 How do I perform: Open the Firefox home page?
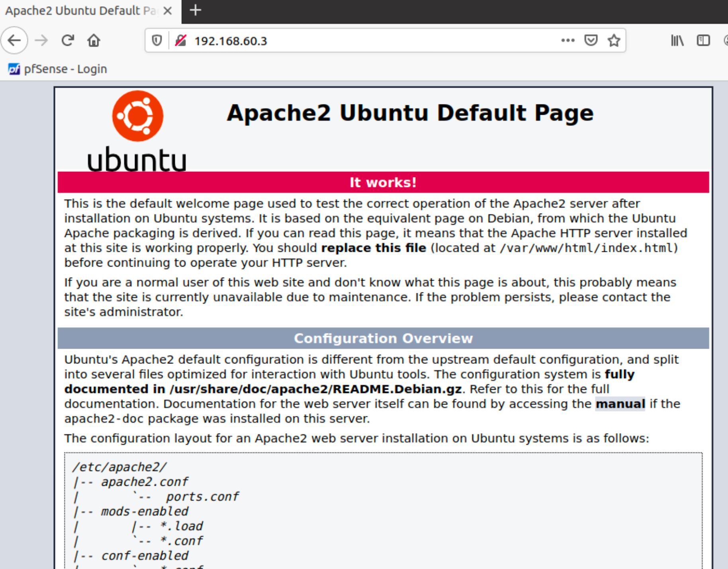(94, 40)
